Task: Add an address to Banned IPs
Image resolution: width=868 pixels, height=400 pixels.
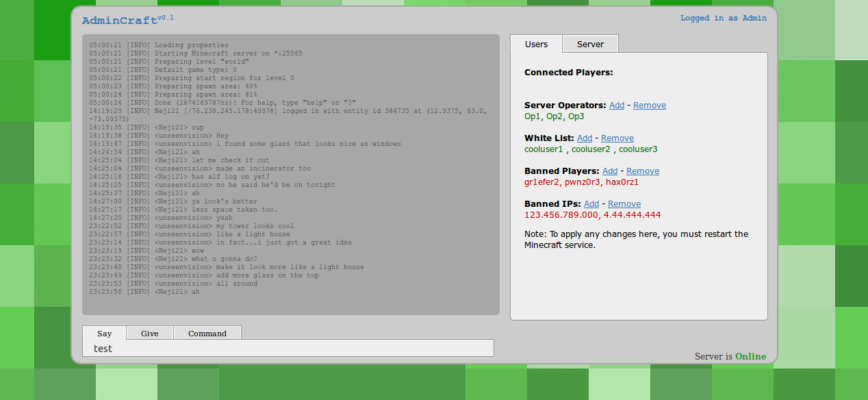Action: [x=591, y=203]
